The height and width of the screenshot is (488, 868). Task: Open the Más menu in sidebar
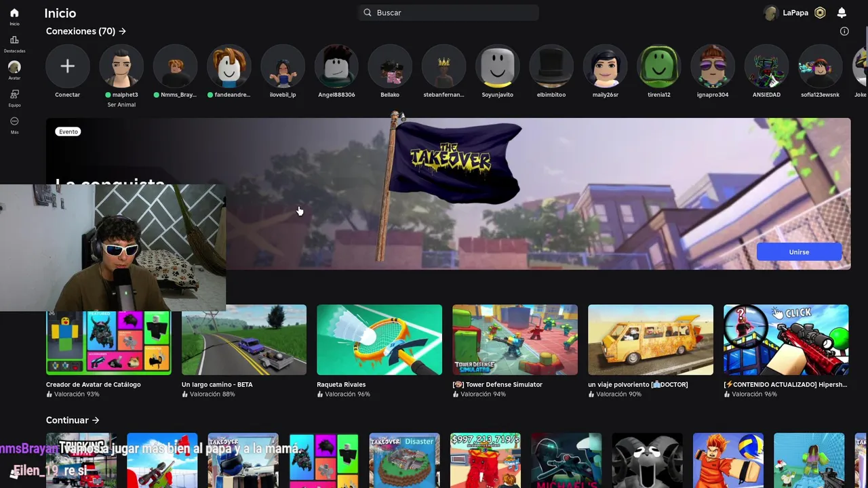tap(14, 125)
